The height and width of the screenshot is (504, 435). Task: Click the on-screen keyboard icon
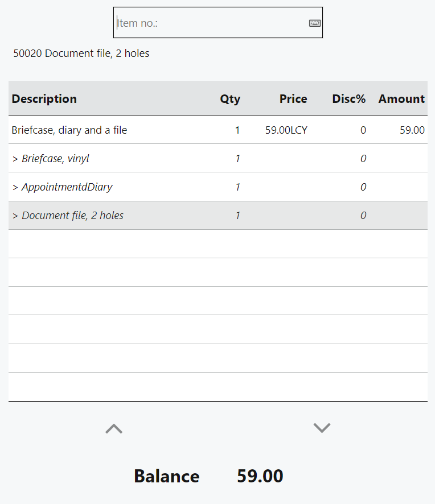click(315, 23)
